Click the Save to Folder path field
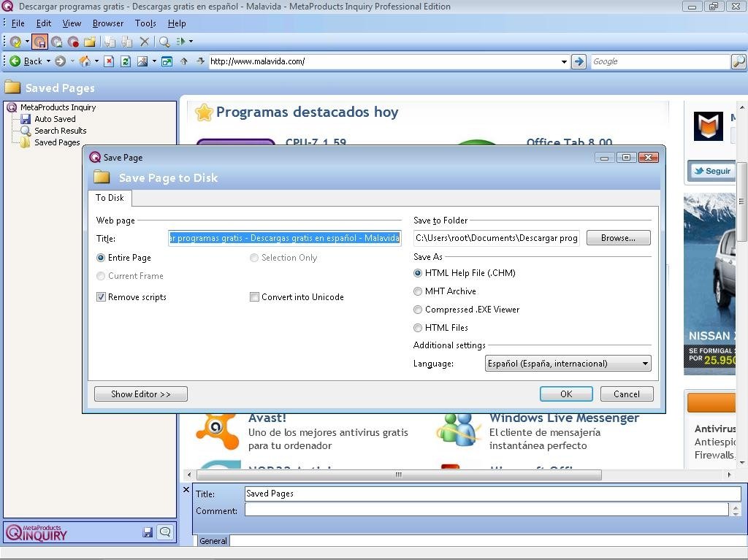The width and height of the screenshot is (748, 560). (x=497, y=238)
